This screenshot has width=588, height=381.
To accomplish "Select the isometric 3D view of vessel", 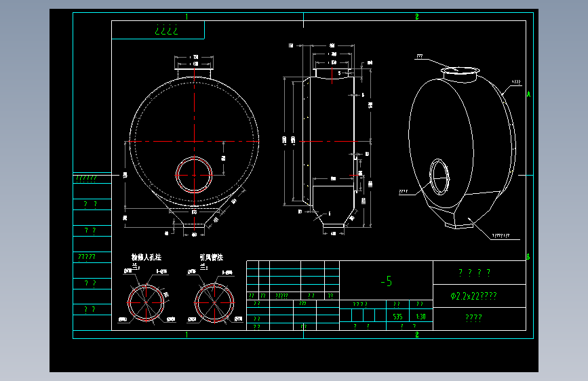I will point(462,147).
